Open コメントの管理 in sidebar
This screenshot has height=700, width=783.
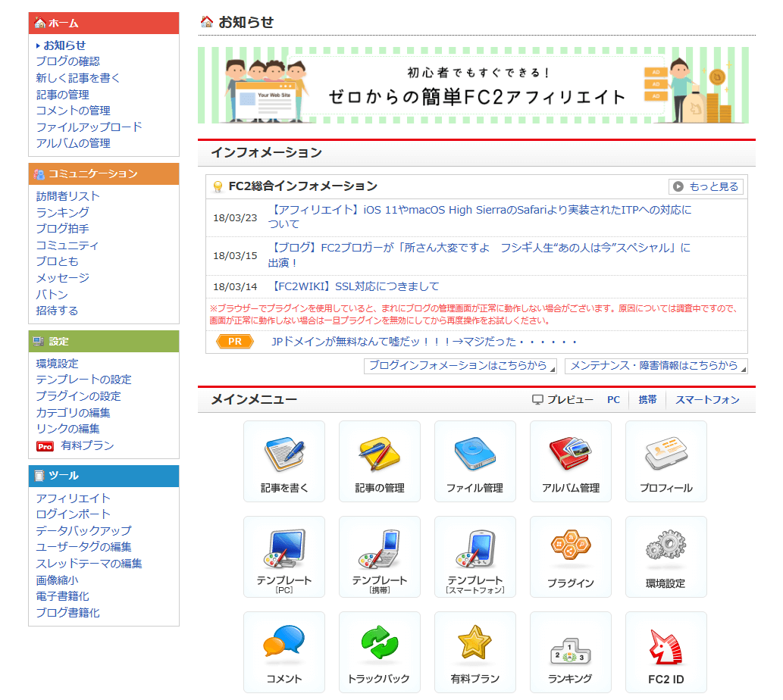point(73,111)
